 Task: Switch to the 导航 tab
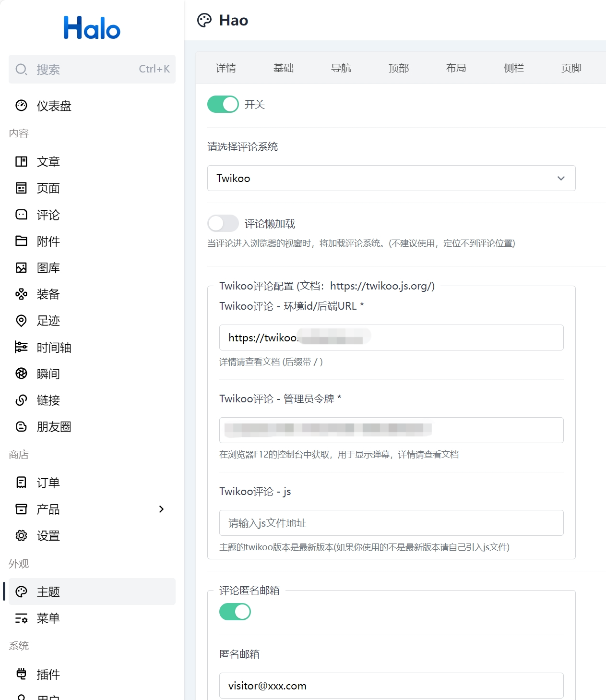(341, 68)
